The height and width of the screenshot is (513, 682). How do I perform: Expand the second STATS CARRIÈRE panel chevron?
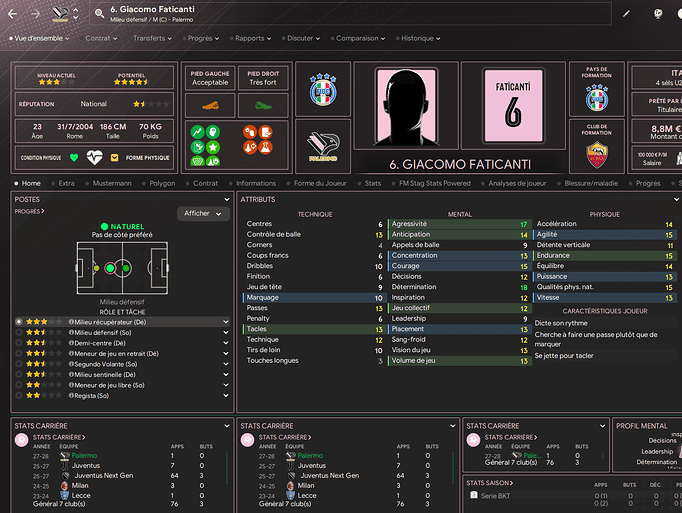(x=453, y=426)
